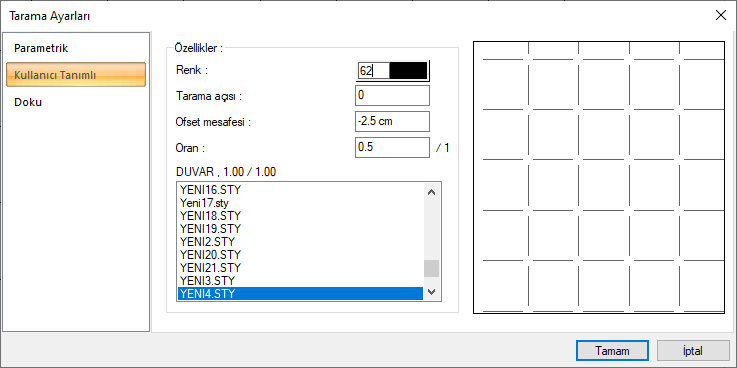Select YENI3.STY list item

(x=300, y=281)
